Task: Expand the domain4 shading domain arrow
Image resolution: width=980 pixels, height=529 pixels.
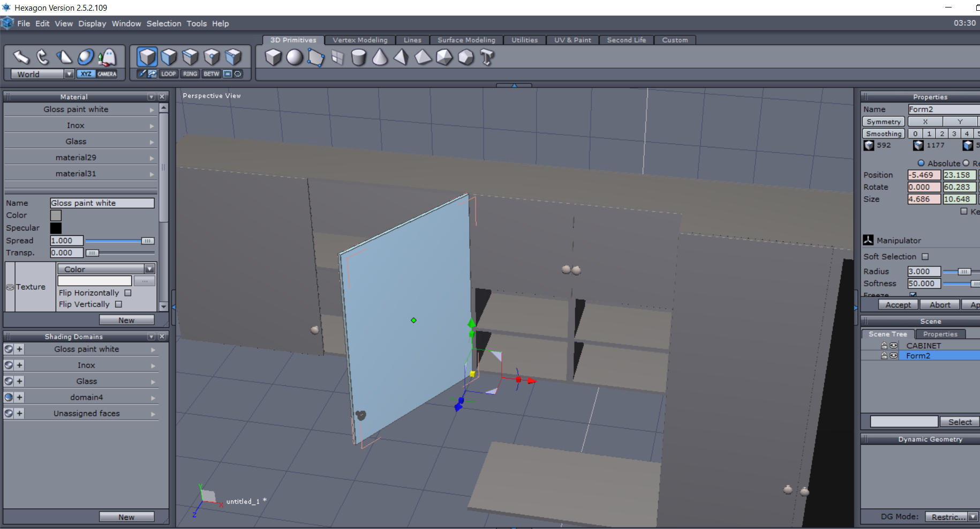Action: 153,398
